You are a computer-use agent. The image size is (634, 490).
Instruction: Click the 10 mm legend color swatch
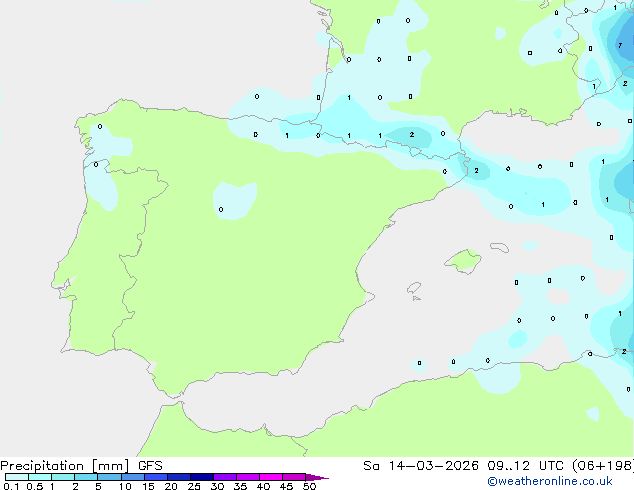tap(133, 477)
